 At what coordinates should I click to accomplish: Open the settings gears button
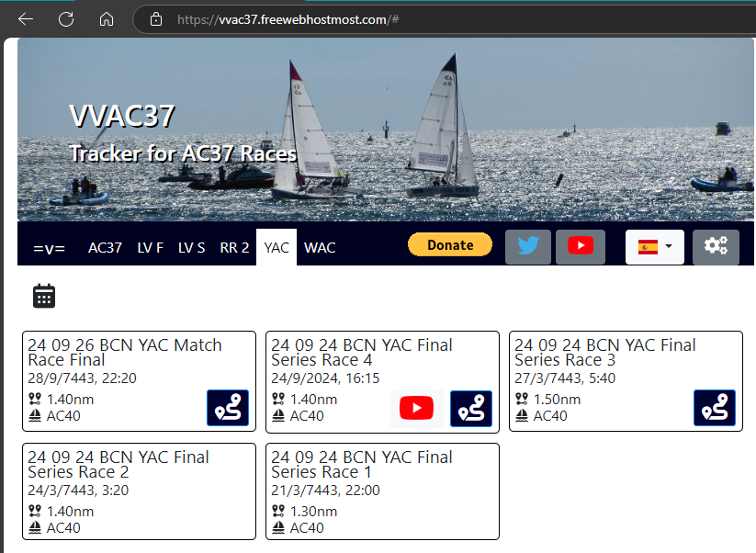(x=716, y=247)
